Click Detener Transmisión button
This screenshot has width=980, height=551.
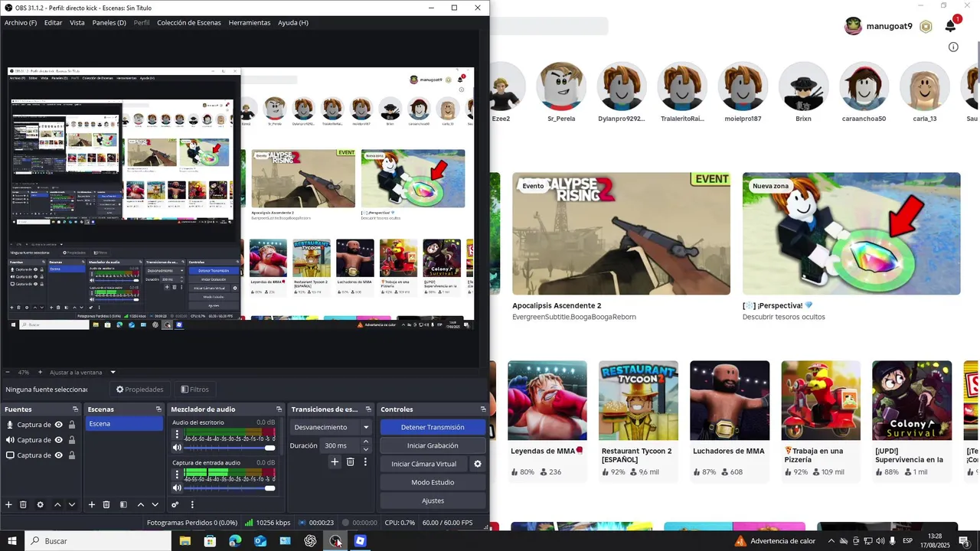pyautogui.click(x=433, y=427)
